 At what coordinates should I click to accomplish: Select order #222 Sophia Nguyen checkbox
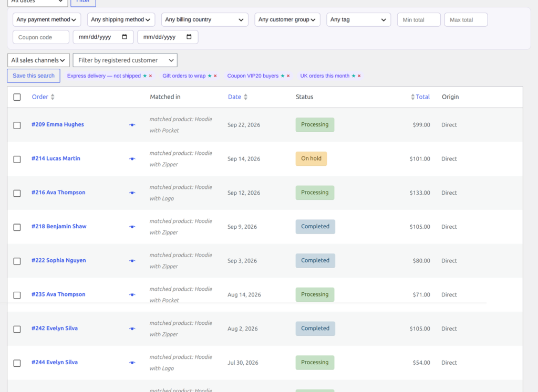pyautogui.click(x=17, y=261)
